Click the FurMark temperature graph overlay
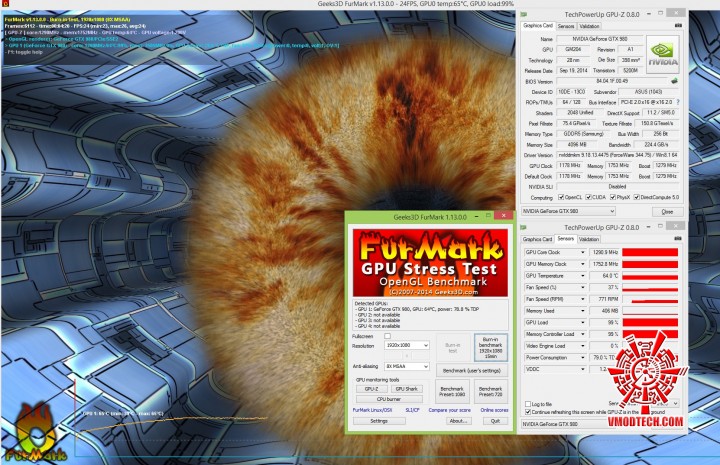Screen dimensions: 720x465 (x=171, y=418)
